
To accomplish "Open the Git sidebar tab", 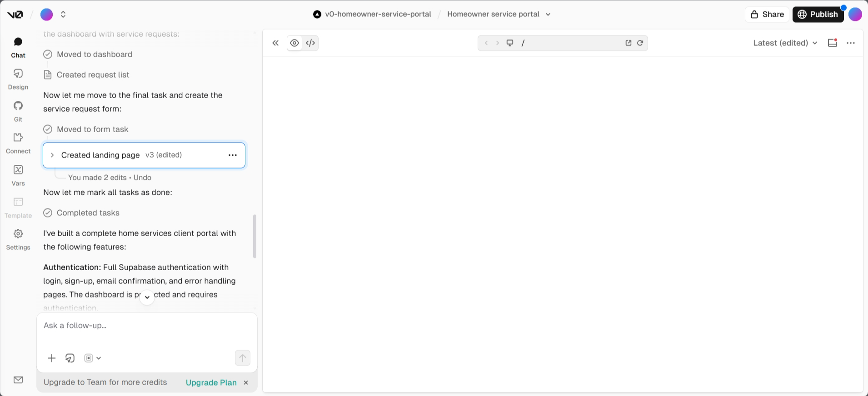I will pyautogui.click(x=18, y=112).
